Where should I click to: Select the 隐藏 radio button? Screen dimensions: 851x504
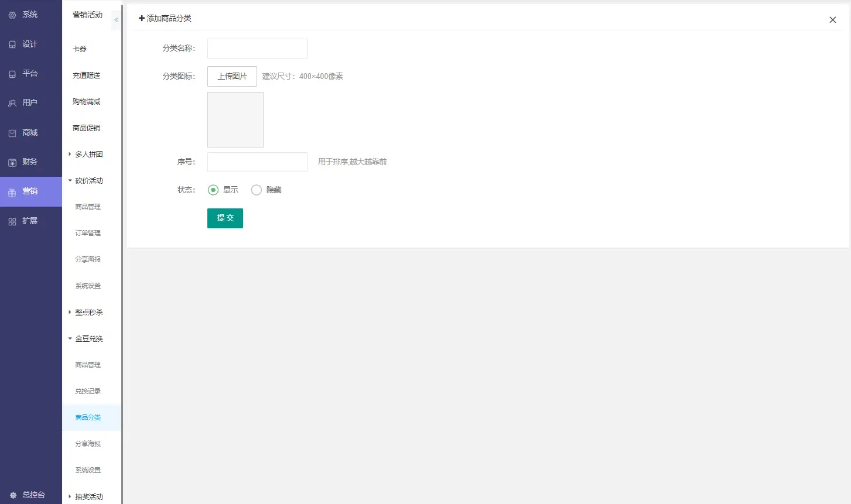tap(257, 190)
